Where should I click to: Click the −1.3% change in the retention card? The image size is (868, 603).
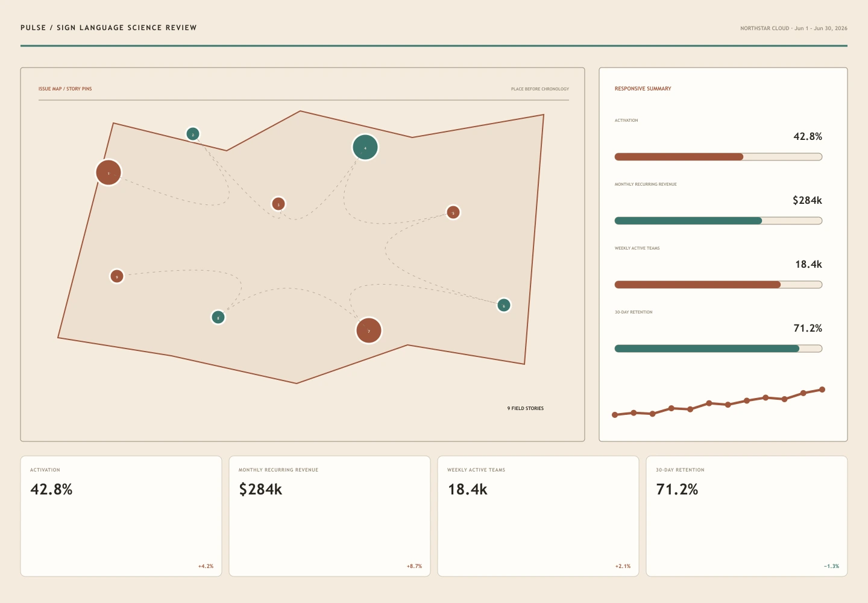pyautogui.click(x=831, y=566)
